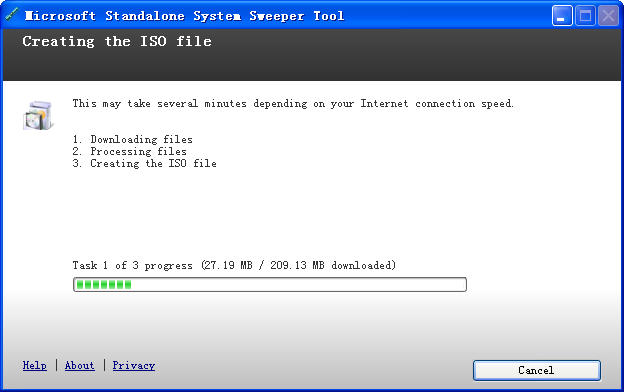Click the "Creating the ISO file" header
This screenshot has width=624, height=392.
[x=117, y=41]
